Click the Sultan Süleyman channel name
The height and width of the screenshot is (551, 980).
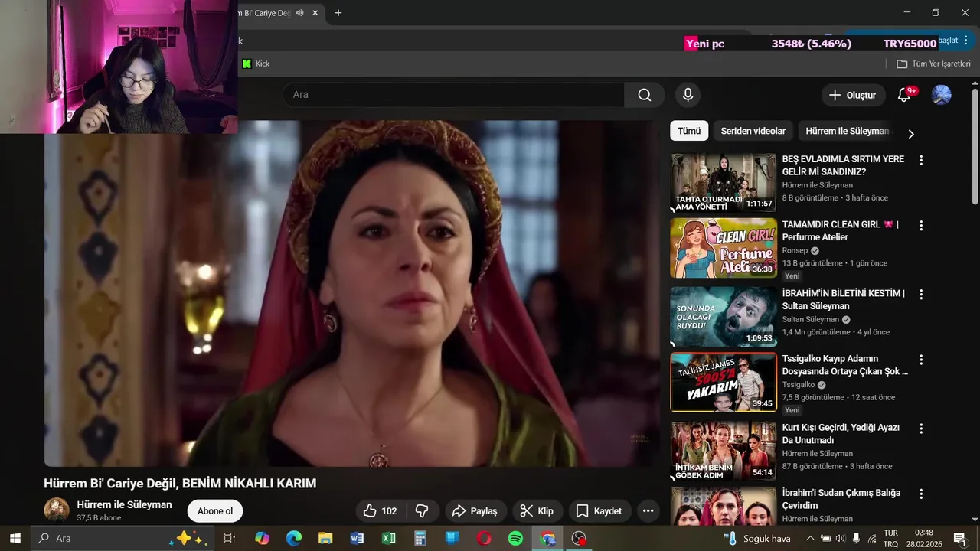coord(811,319)
